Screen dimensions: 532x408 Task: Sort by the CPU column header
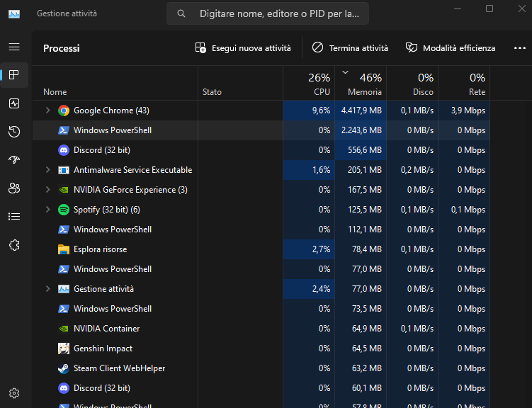309,84
